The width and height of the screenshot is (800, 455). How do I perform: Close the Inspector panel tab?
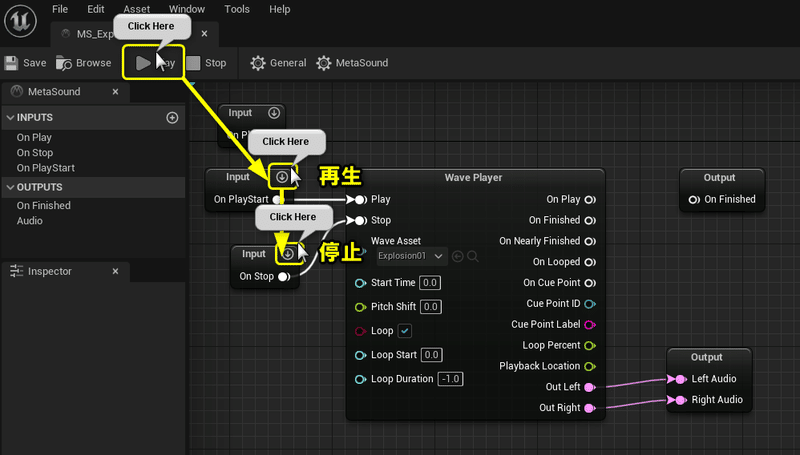tap(115, 271)
